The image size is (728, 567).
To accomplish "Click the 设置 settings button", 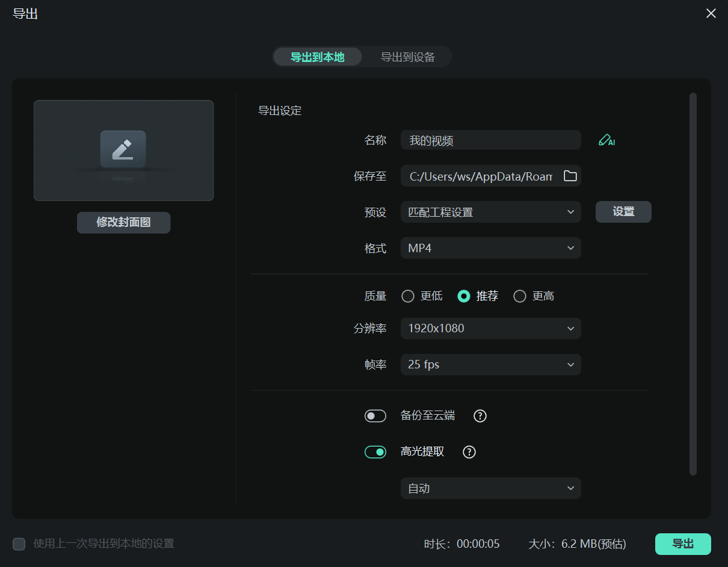I will (623, 212).
